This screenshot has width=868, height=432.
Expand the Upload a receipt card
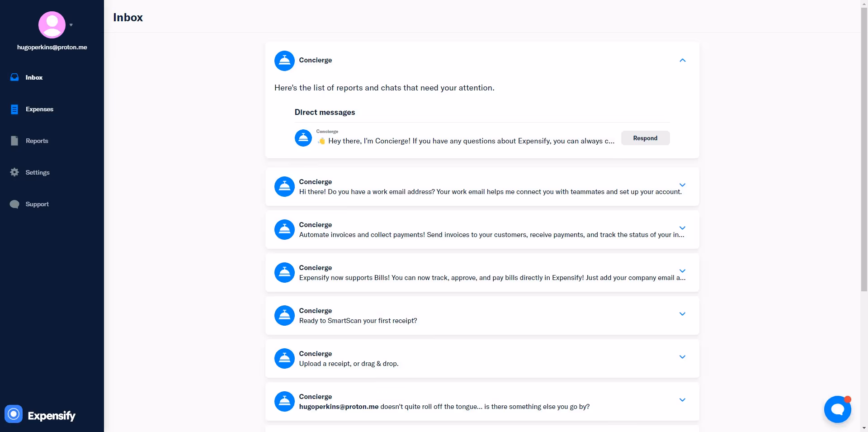point(683,357)
